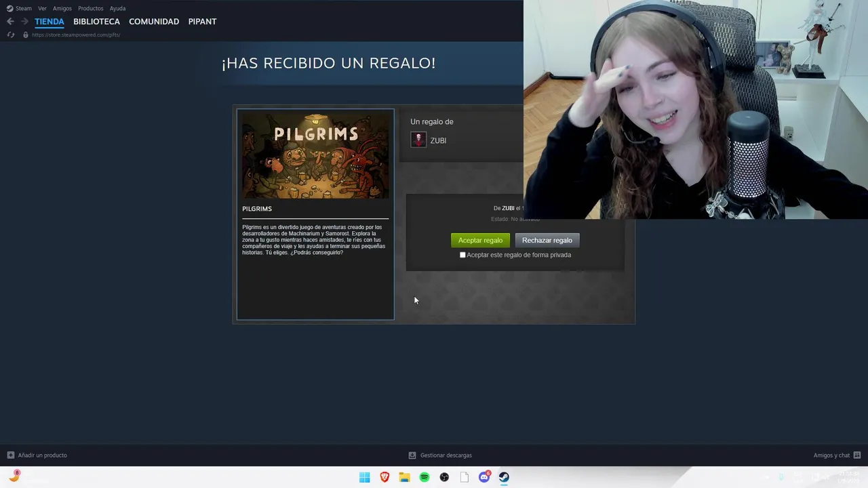
Task: Click ZUBI's avatar icon
Action: (x=418, y=140)
